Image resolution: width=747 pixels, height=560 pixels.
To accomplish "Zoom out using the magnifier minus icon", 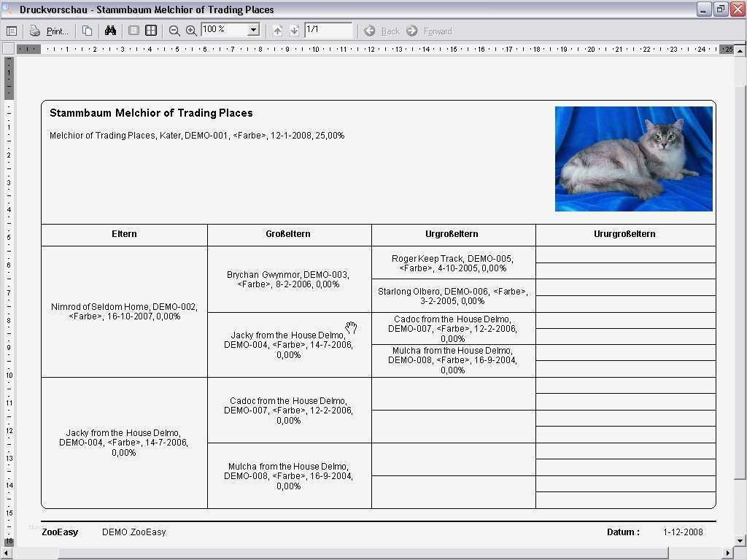I will (174, 30).
